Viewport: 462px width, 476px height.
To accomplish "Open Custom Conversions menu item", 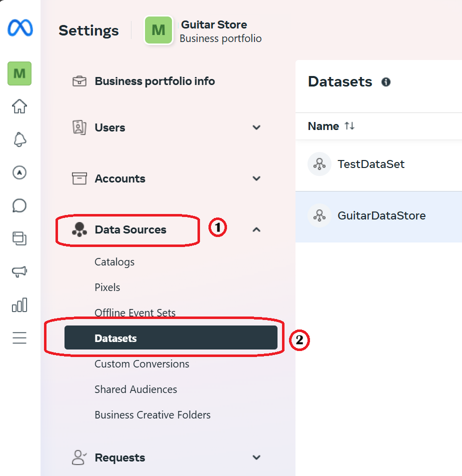I will tap(142, 363).
